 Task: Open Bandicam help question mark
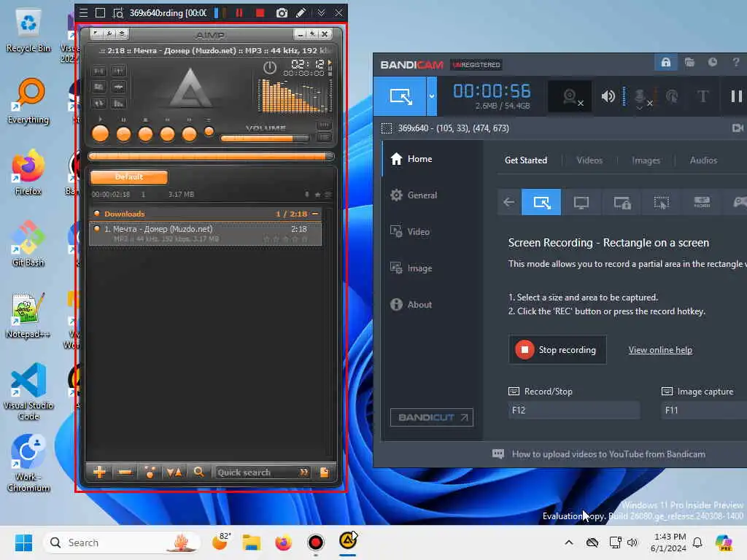point(735,63)
